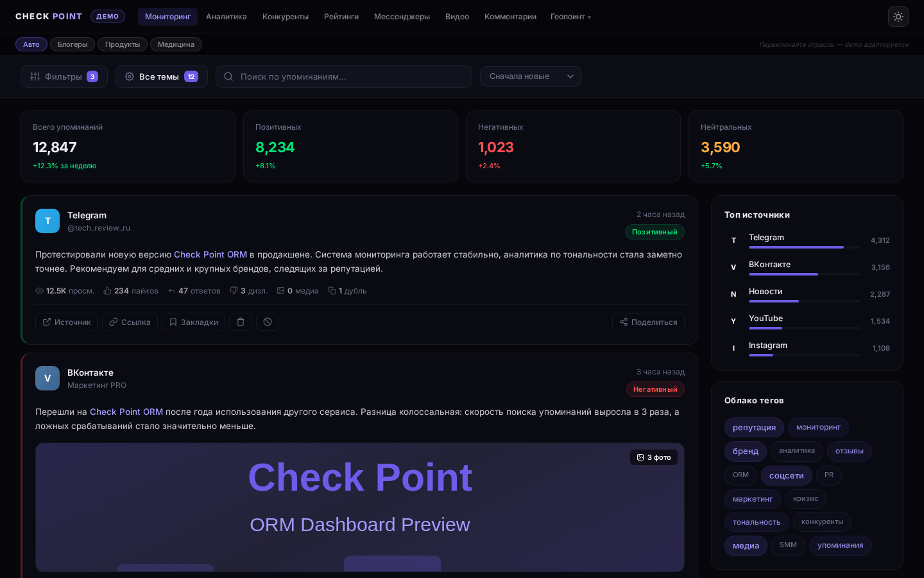The width and height of the screenshot is (924, 578).
Task: Select the Авто industry toggle
Action: tap(31, 44)
